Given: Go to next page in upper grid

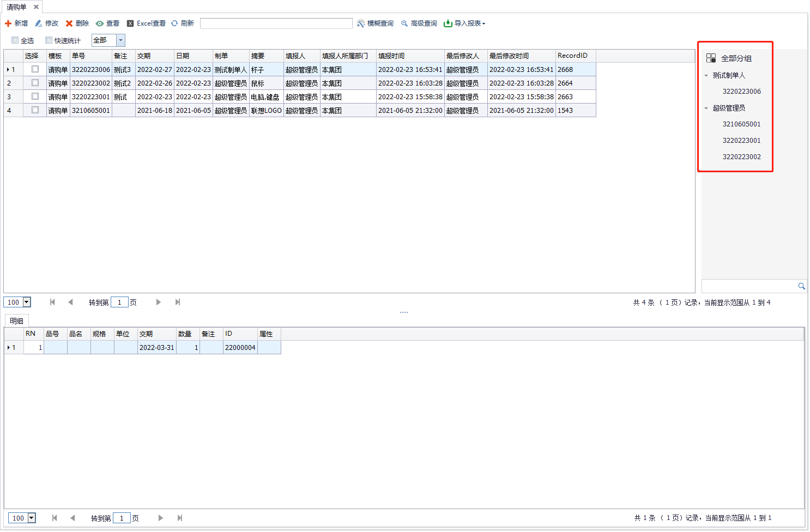Looking at the screenshot, I should [159, 303].
